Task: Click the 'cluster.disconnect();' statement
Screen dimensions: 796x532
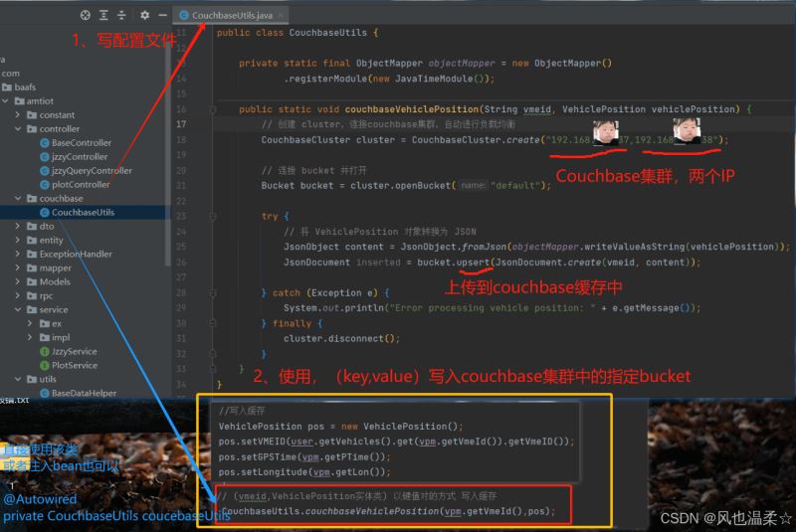Action: pyautogui.click(x=341, y=339)
